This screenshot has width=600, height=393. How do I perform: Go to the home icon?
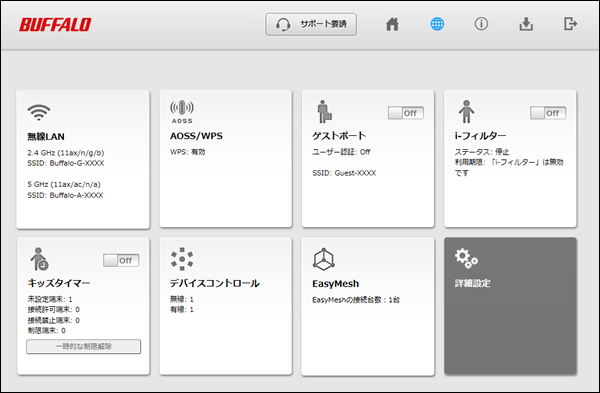392,24
